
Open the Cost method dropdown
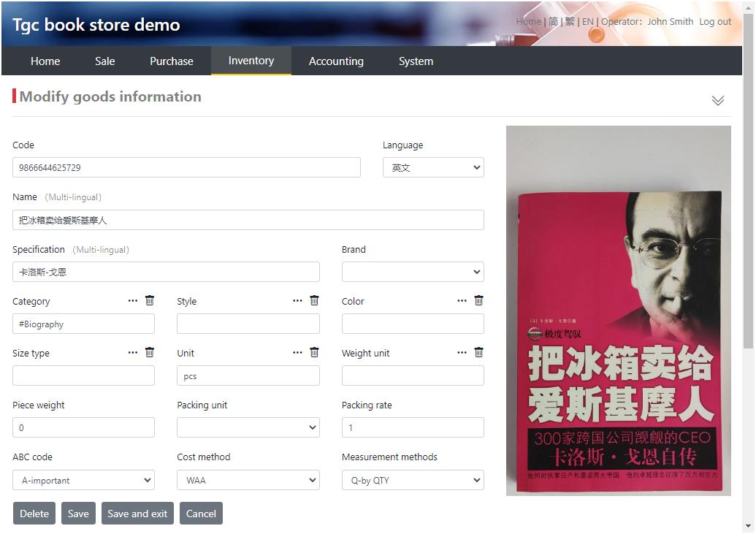[248, 480]
